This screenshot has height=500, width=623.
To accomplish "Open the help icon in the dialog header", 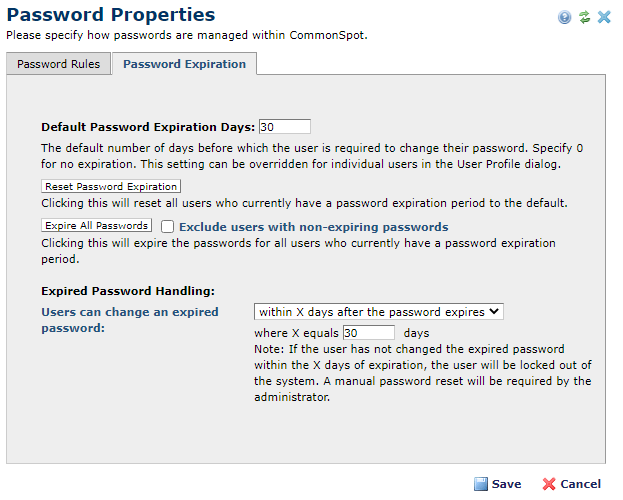I will coord(565,17).
